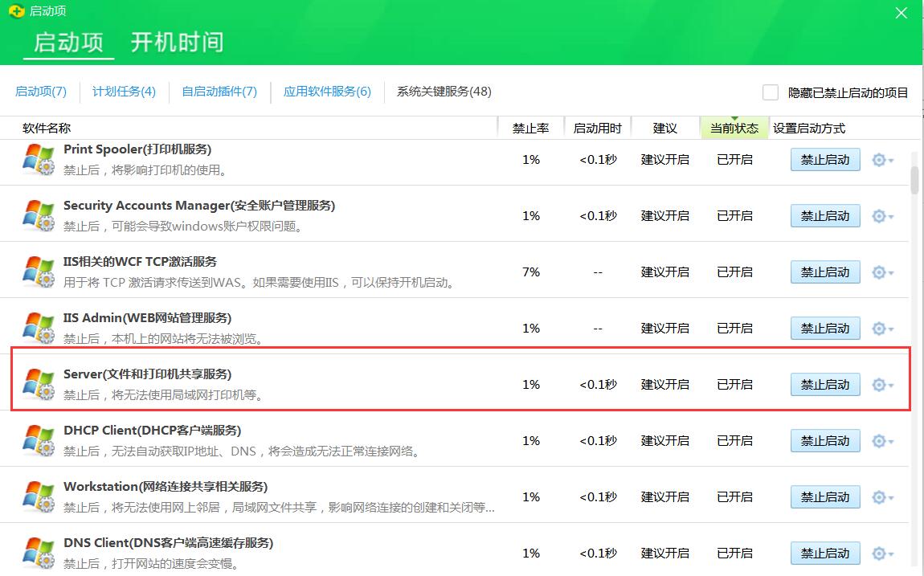Click the Server service Windows logo icon
The height and width of the screenshot is (576, 924).
coord(37,382)
